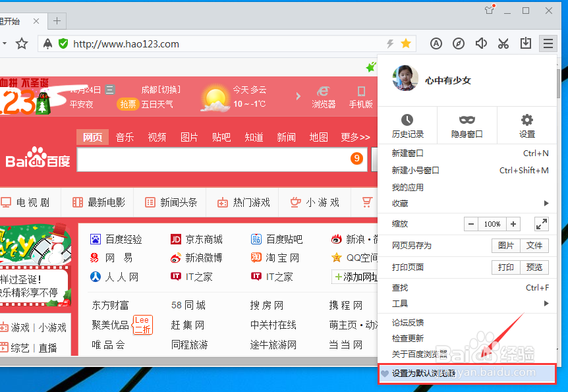Select 论坛反馈 menu entry

coord(467,322)
